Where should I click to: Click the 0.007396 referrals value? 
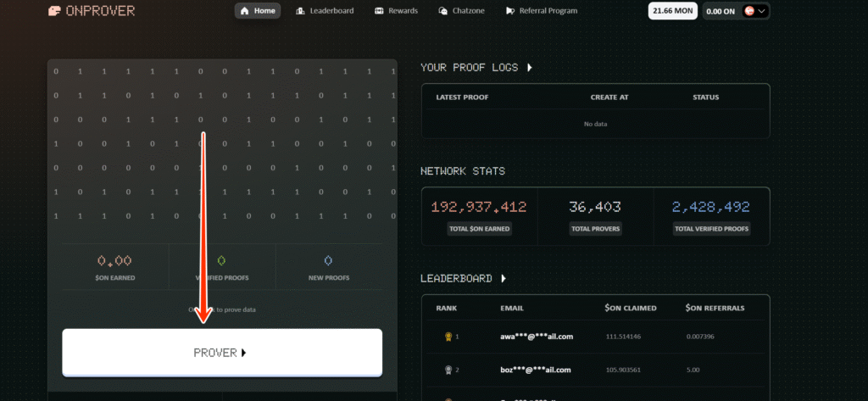[x=700, y=337]
